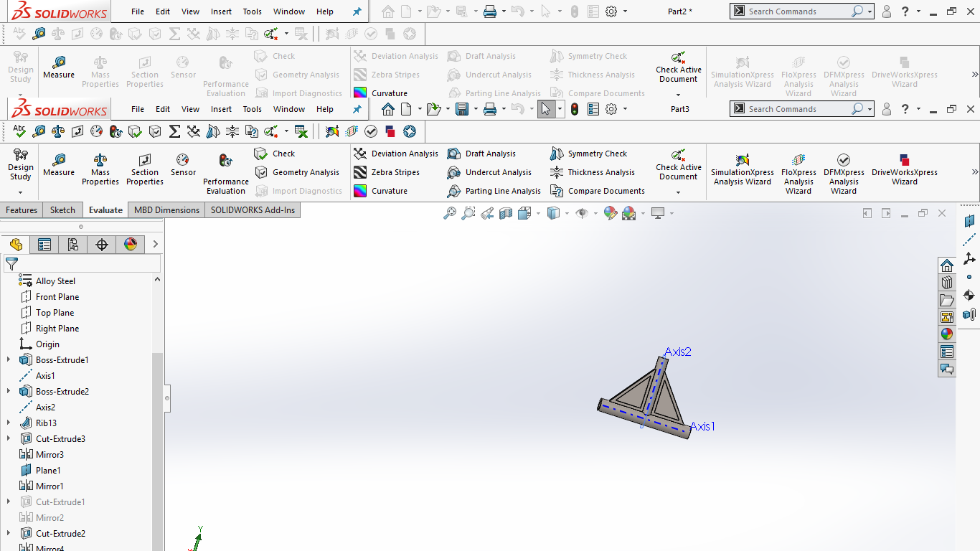
Task: Open Parting Line Analysis in the Part3 ribbon
Action: [494, 191]
